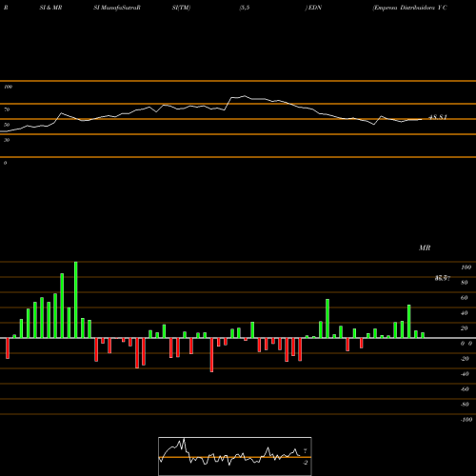Click the '(5,5' parameter text in header

click(x=245, y=8)
